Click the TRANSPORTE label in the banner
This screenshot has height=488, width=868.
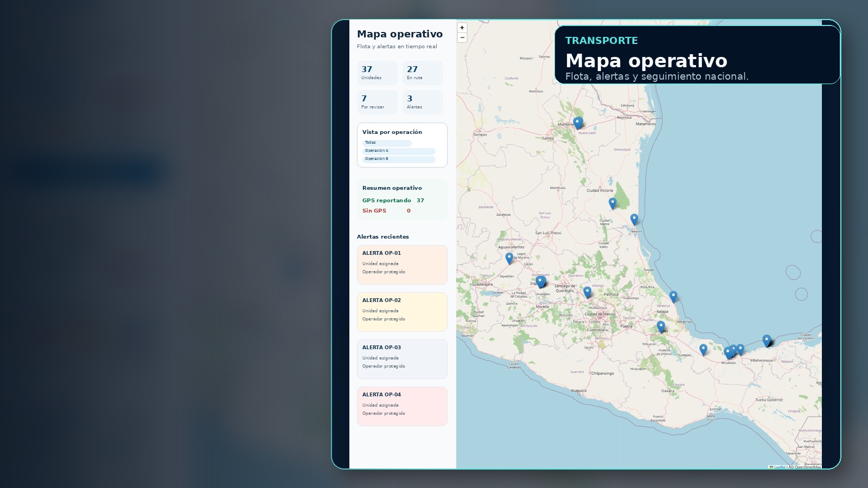(x=602, y=41)
